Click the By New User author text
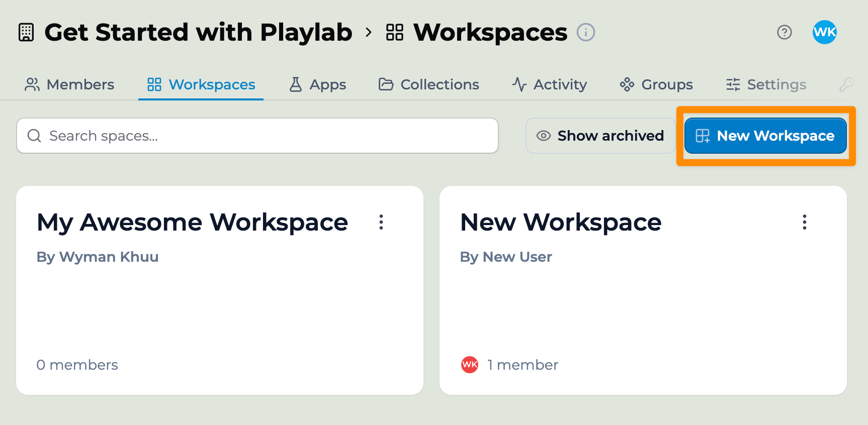This screenshot has width=868, height=425. tap(506, 257)
